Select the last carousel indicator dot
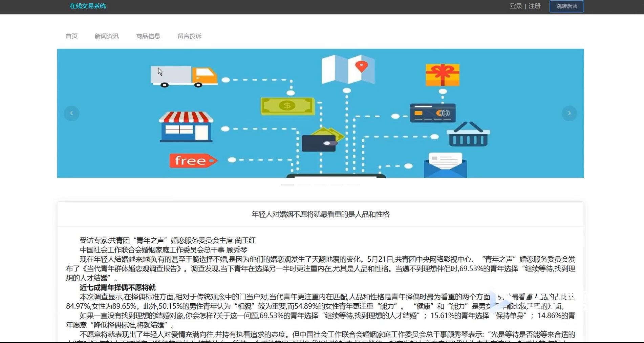Viewport: 644px width, 343px height. coord(354,185)
